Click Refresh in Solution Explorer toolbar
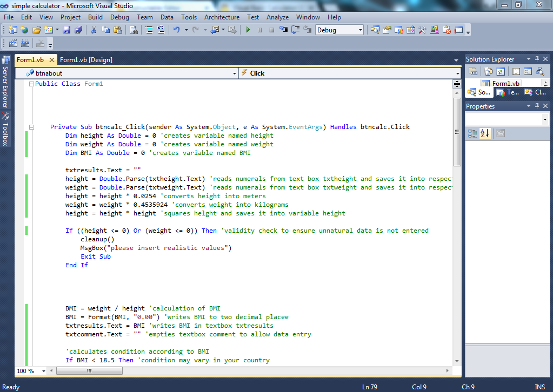Image resolution: width=553 pixels, height=392 pixels. (501, 71)
